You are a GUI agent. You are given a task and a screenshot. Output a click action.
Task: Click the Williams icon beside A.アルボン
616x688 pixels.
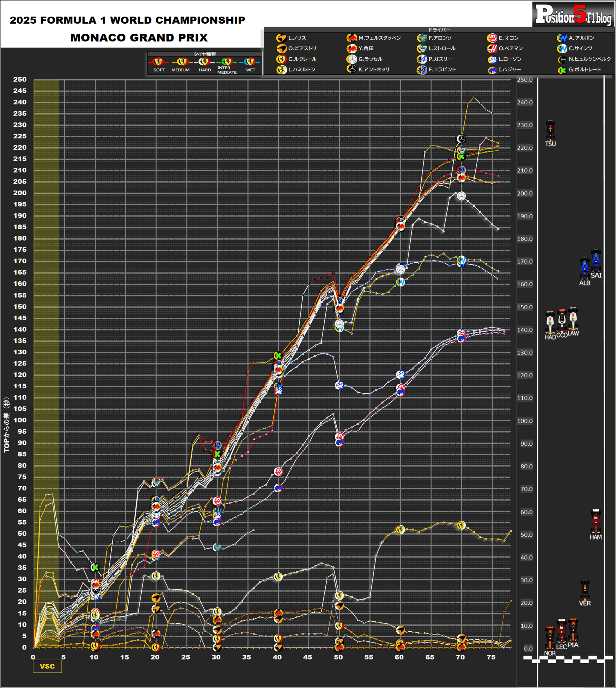pyautogui.click(x=562, y=38)
